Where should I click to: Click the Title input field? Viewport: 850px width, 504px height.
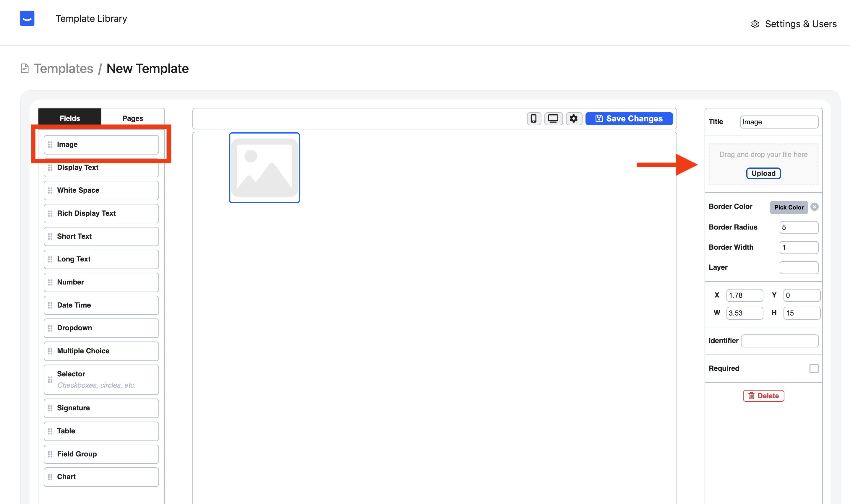click(779, 122)
